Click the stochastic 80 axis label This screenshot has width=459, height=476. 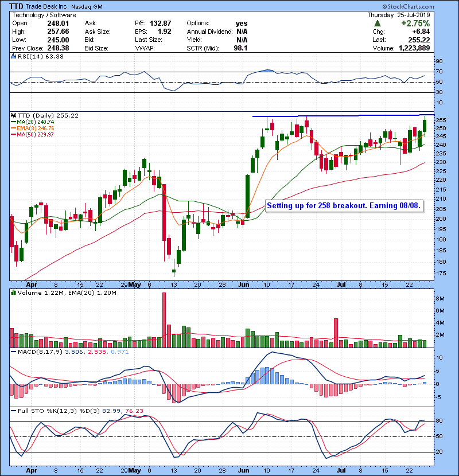click(439, 421)
